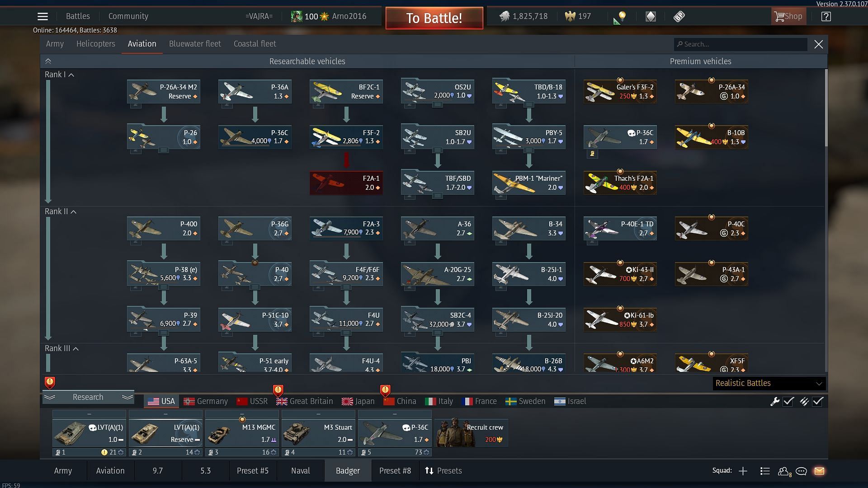Select the Germany nation tab
868x488 pixels.
point(206,401)
